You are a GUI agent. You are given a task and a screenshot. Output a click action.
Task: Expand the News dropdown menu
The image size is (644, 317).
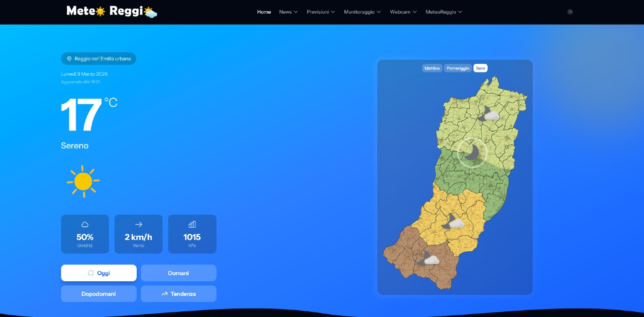click(288, 12)
